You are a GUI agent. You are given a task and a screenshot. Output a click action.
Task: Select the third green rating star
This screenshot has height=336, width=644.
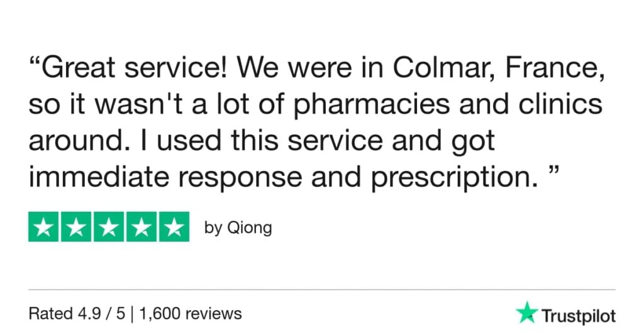109,227
